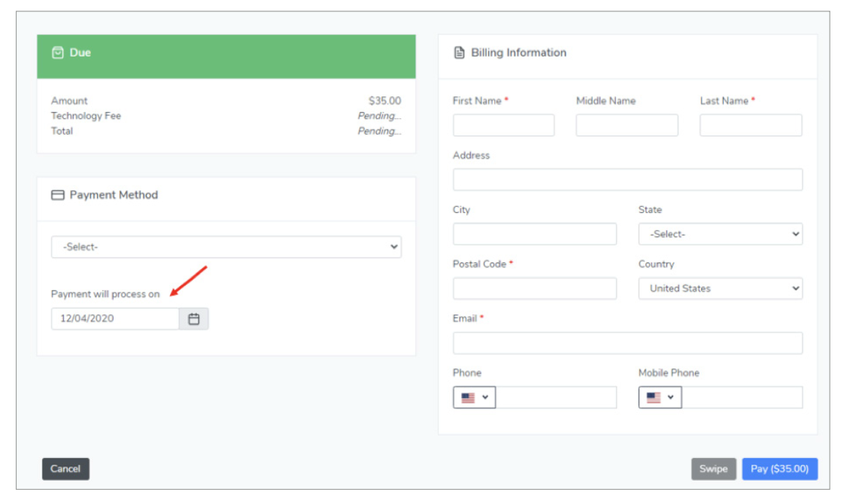Select the Last Name input box

coord(750,125)
